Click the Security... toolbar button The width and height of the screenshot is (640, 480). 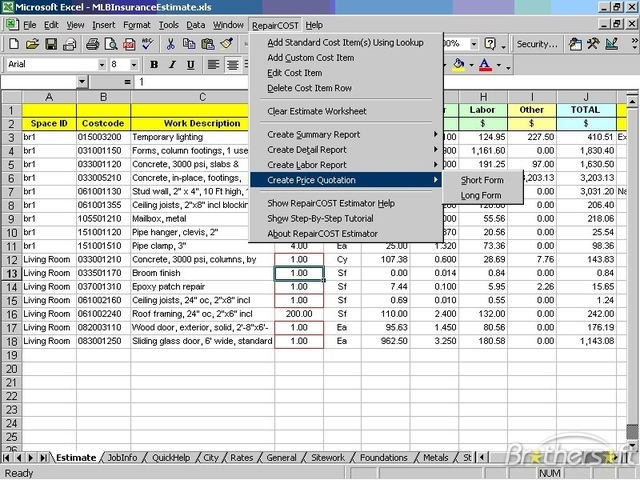(x=537, y=44)
